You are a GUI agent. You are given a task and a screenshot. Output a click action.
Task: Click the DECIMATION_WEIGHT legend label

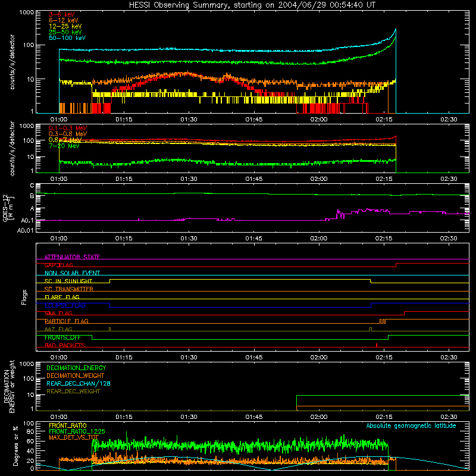(x=76, y=375)
